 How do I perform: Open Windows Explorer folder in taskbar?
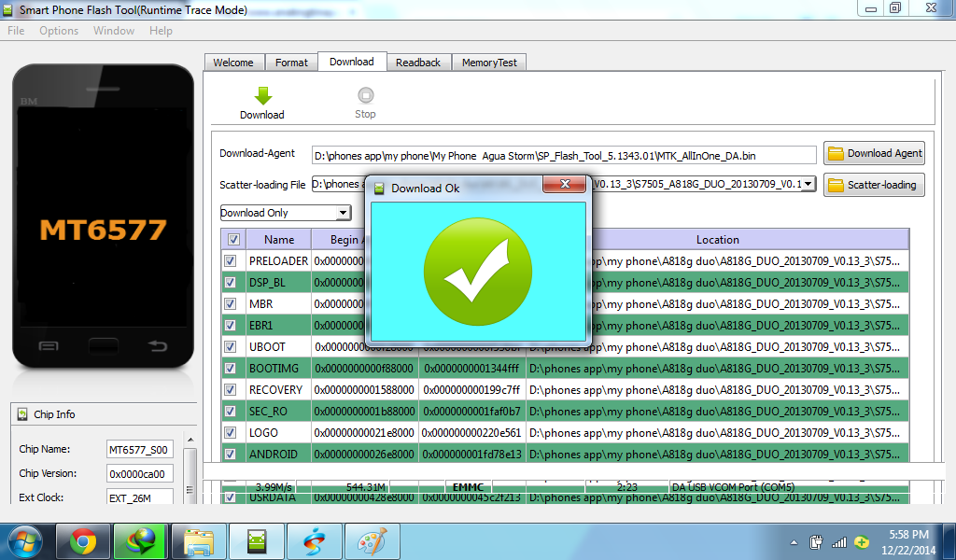(199, 541)
